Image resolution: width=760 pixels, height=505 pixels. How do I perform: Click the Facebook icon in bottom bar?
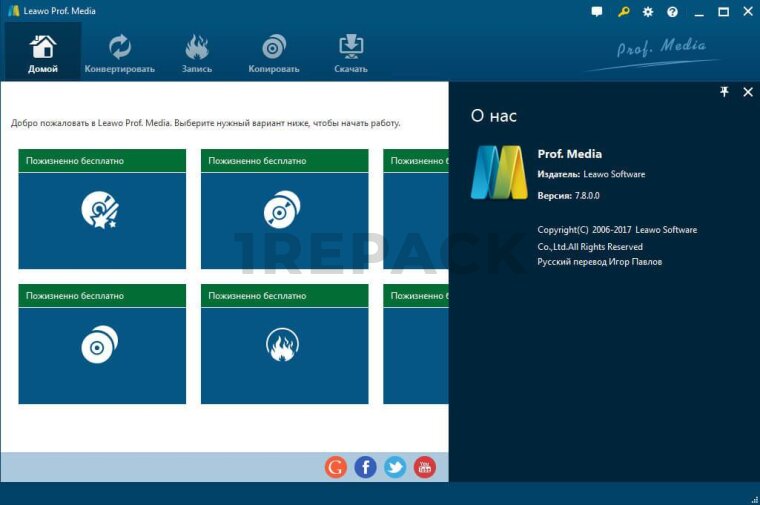[366, 467]
